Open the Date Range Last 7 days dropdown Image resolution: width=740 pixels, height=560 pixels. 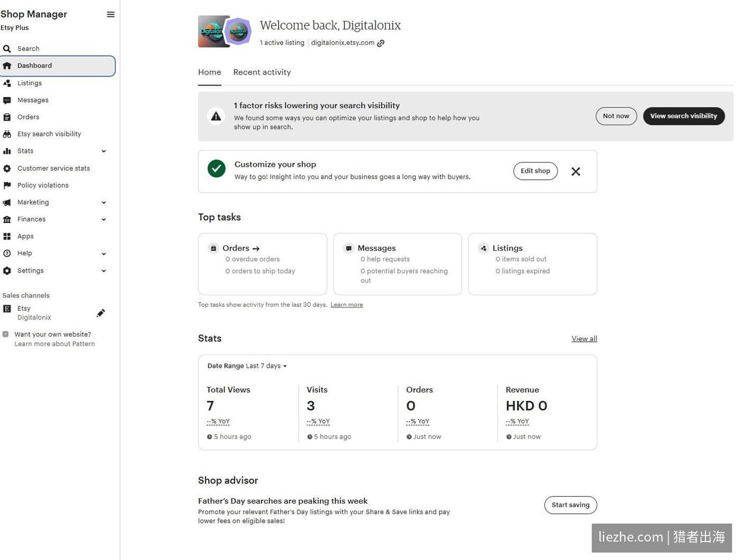pyautogui.click(x=247, y=366)
